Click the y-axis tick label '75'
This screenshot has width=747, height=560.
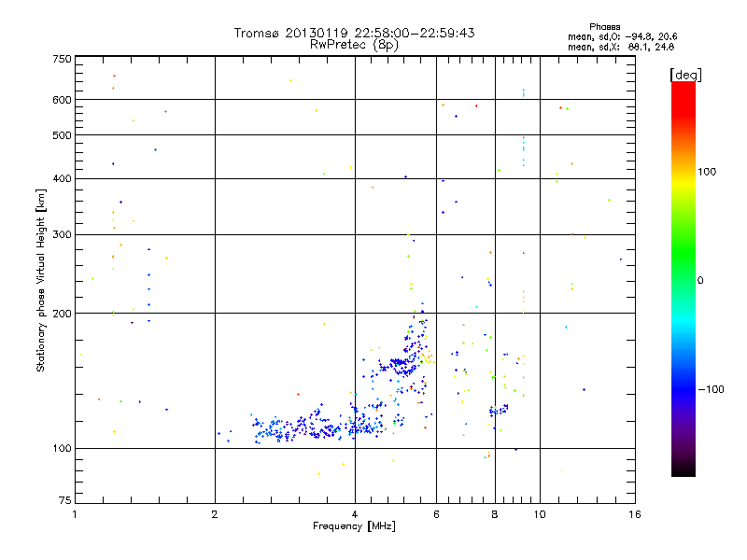tap(65, 500)
